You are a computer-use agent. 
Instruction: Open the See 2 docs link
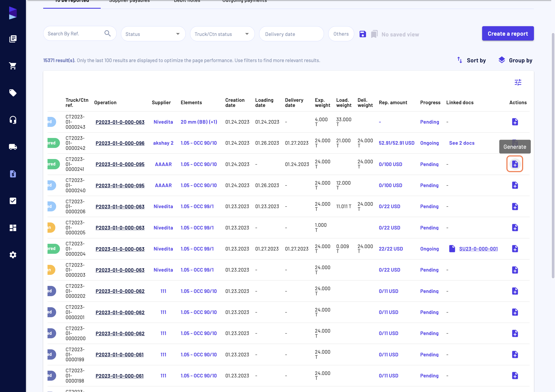462,143
